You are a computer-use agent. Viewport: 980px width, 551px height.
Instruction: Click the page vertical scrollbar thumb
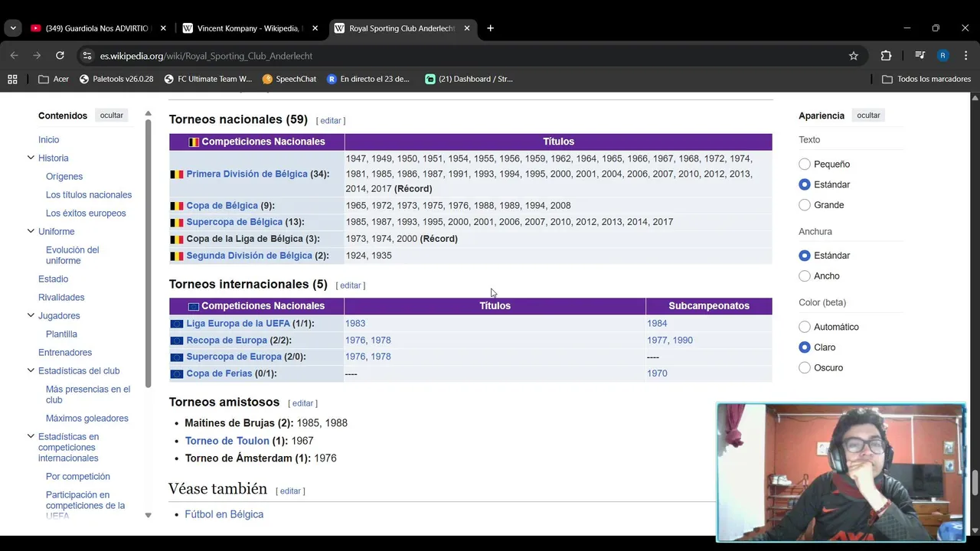tap(975, 484)
